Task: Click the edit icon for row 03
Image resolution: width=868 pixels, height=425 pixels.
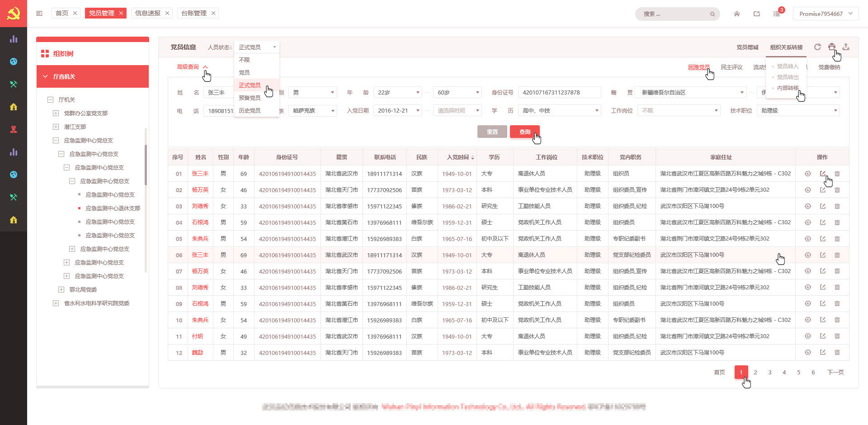Action: (x=823, y=206)
